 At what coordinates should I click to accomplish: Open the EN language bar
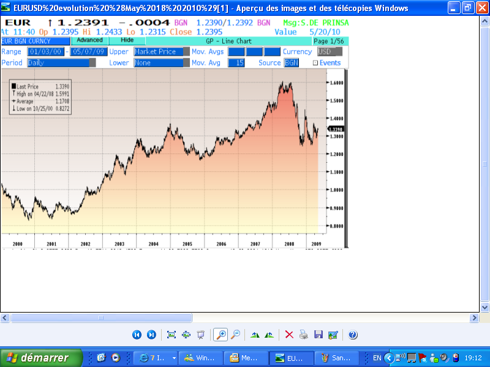(377, 358)
